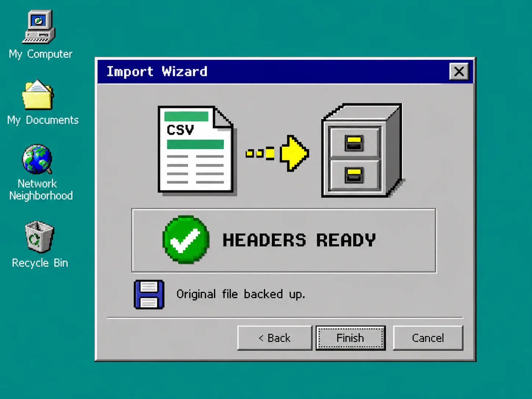Click the Finish button

351,338
